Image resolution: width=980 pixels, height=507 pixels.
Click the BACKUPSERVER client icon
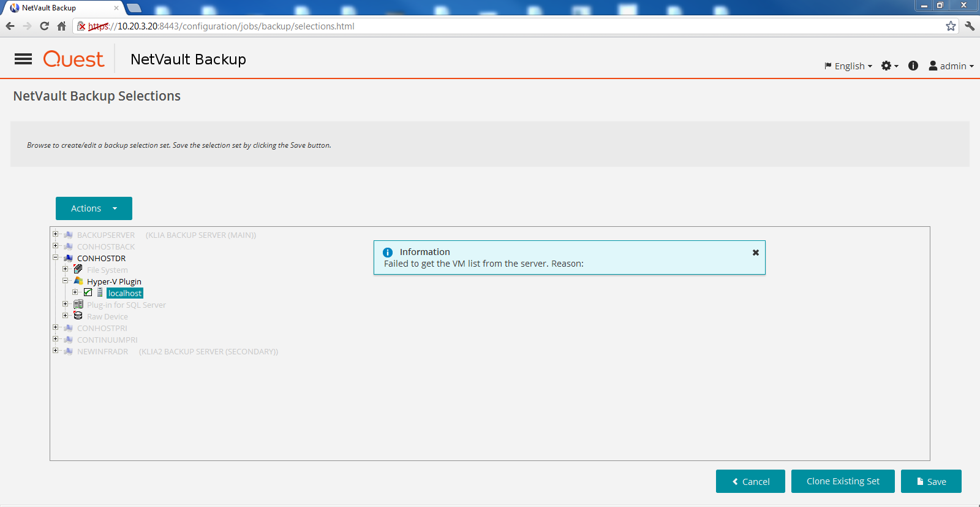click(x=68, y=235)
